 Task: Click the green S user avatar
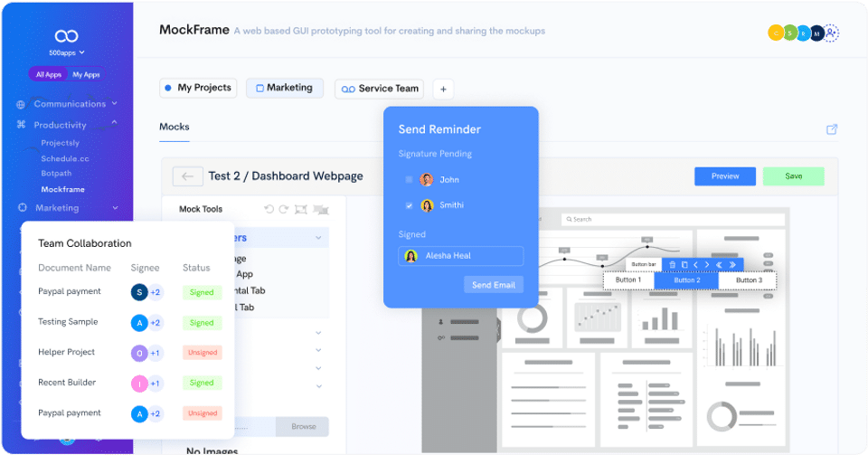click(x=789, y=33)
